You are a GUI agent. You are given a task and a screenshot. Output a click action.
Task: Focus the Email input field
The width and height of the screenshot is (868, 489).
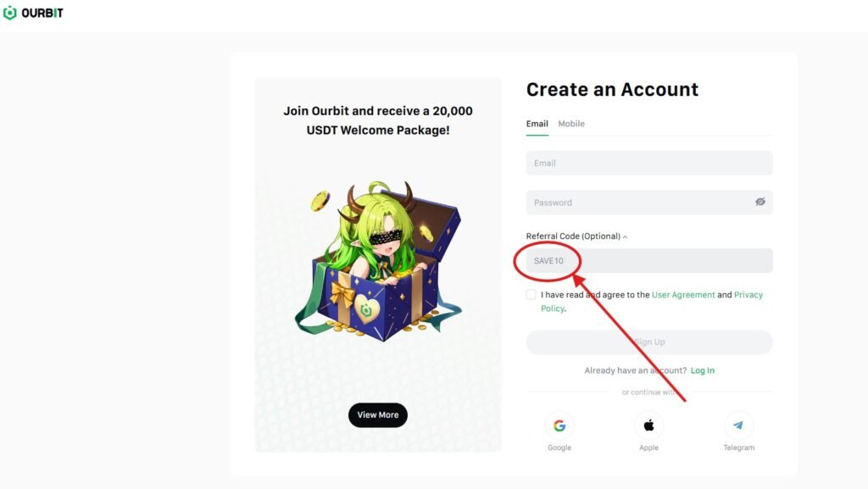[648, 163]
